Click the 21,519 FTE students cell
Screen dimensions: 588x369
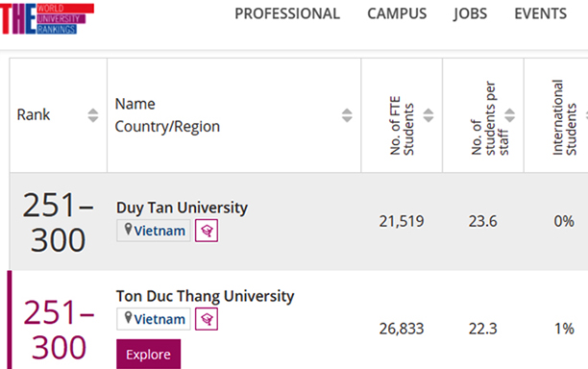coord(402,221)
